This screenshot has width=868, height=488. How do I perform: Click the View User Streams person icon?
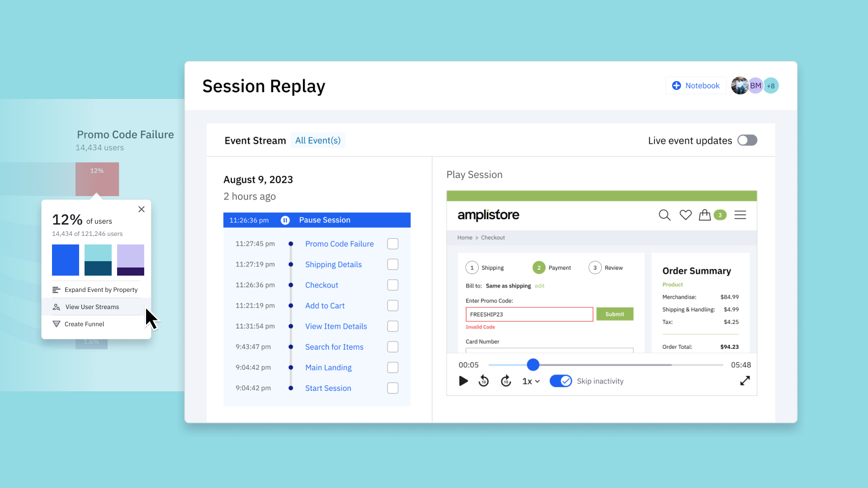point(57,307)
